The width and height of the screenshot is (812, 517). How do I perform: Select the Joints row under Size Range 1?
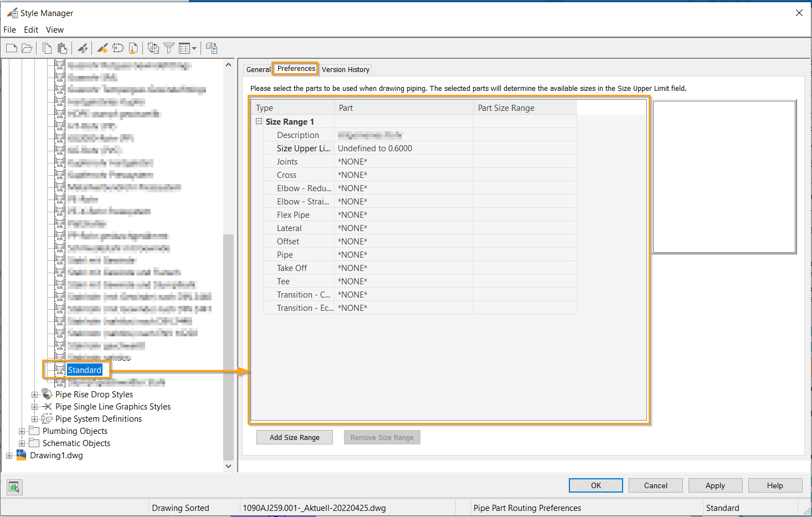coord(287,161)
